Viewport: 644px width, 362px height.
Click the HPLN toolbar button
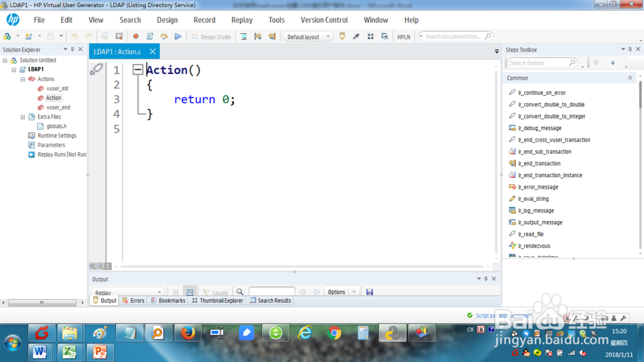[403, 37]
